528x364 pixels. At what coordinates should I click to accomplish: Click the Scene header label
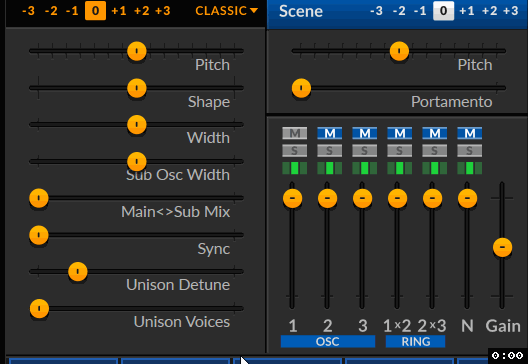tap(301, 11)
